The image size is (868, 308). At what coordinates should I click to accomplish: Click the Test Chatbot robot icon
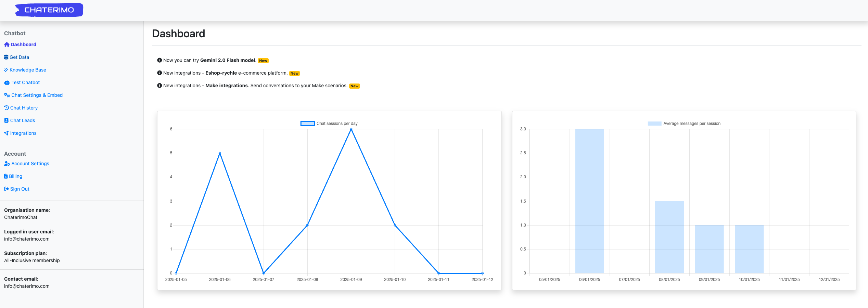(x=7, y=82)
